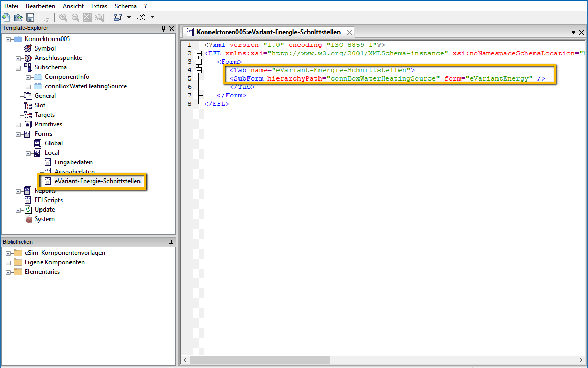This screenshot has width=588, height=368.
Task: Select the pointer arrow tool
Action: [x=46, y=17]
